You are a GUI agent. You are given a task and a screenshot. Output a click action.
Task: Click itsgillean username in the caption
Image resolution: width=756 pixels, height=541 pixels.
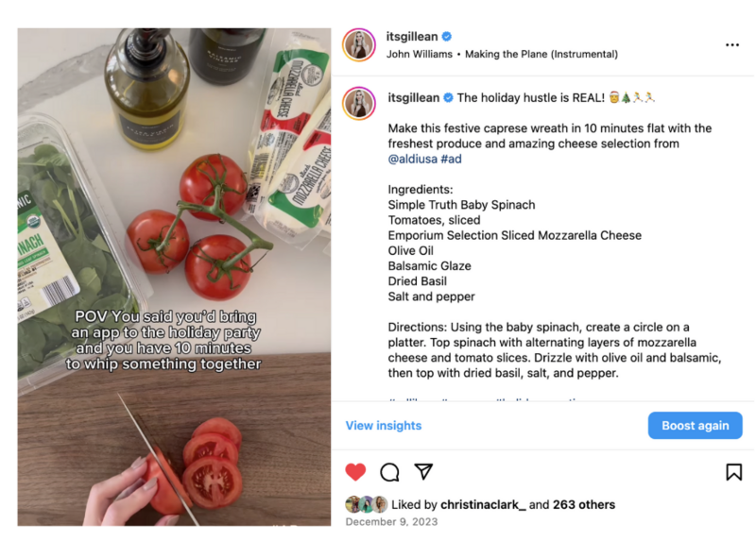coord(414,97)
